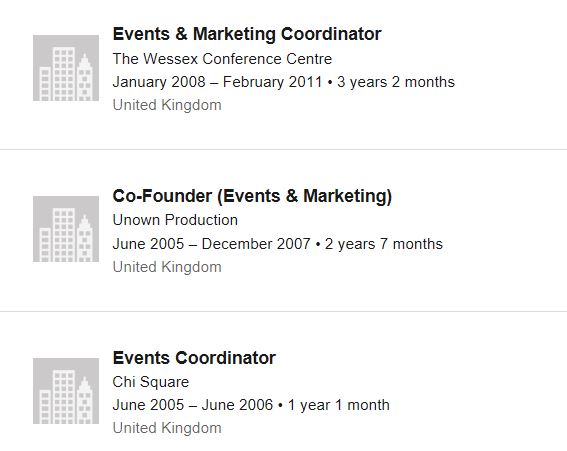Screen dimensions: 567x451
Task: Select United Kingdom location under Unown Production
Action: [x=167, y=267]
